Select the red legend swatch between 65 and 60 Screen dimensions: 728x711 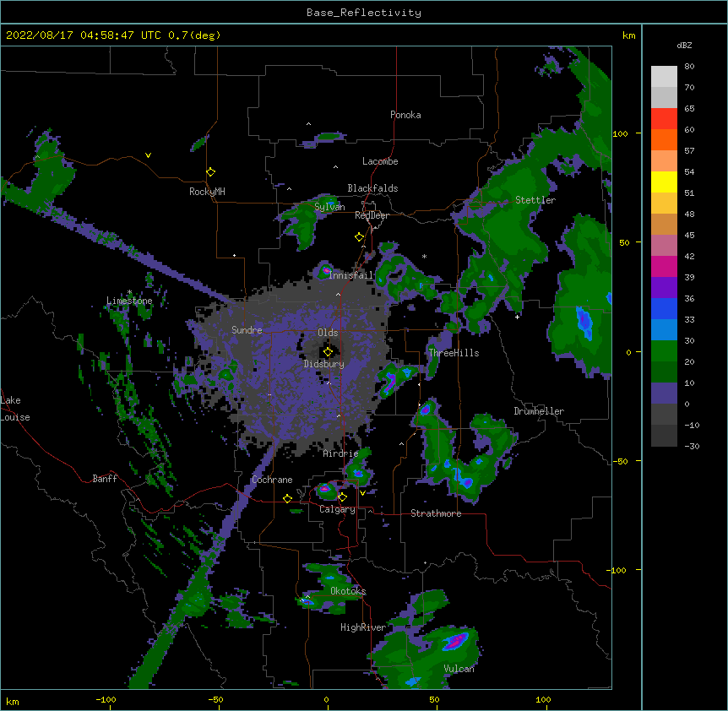tap(664, 118)
